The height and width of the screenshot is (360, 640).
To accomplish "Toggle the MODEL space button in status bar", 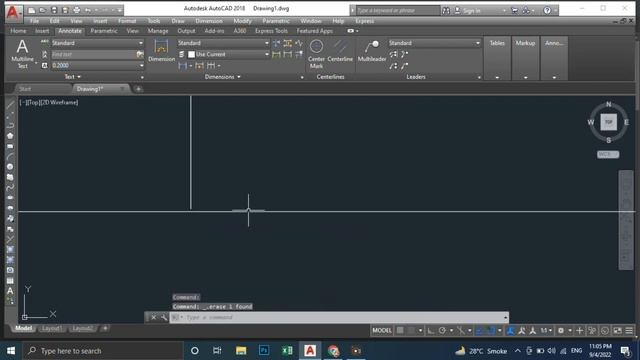I will click(382, 331).
